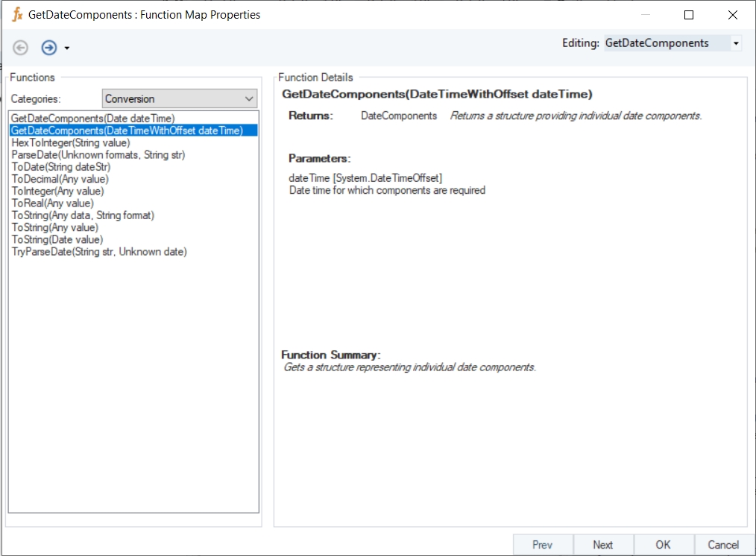
Task: Click the back navigation arrow icon
Action: click(x=21, y=48)
